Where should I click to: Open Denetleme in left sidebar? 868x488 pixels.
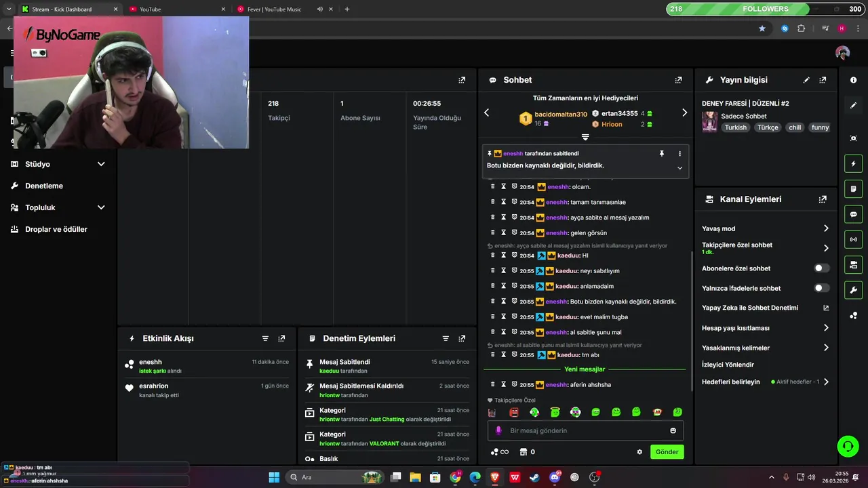coord(44,186)
